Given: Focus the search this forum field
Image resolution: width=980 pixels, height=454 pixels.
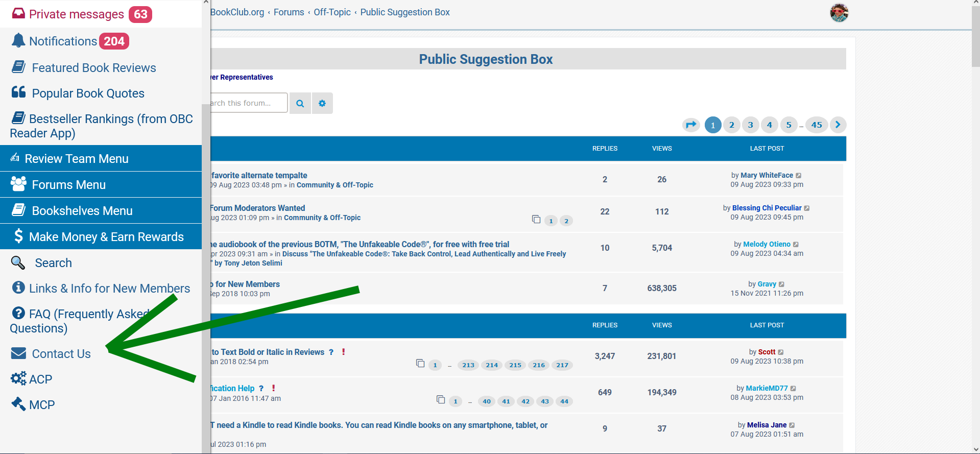Looking at the screenshot, I should (x=249, y=103).
